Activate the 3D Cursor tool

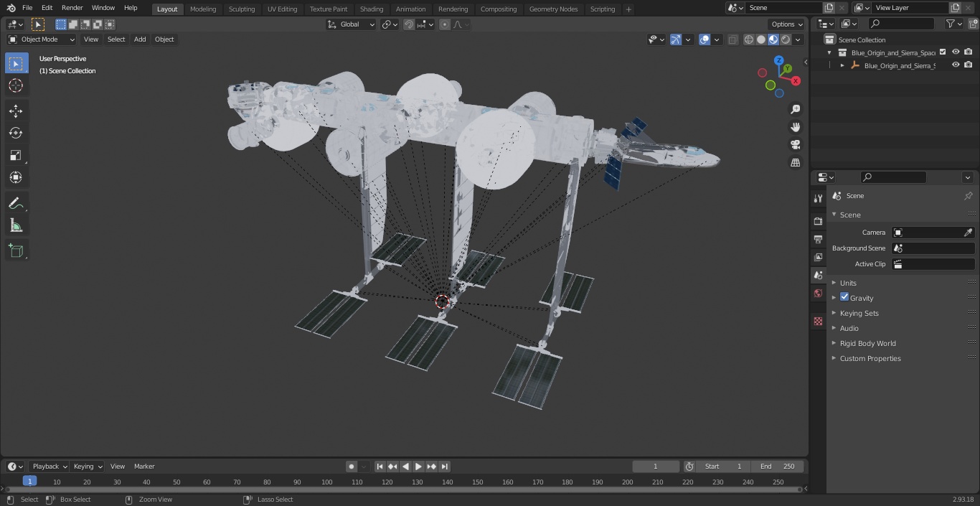(16, 85)
